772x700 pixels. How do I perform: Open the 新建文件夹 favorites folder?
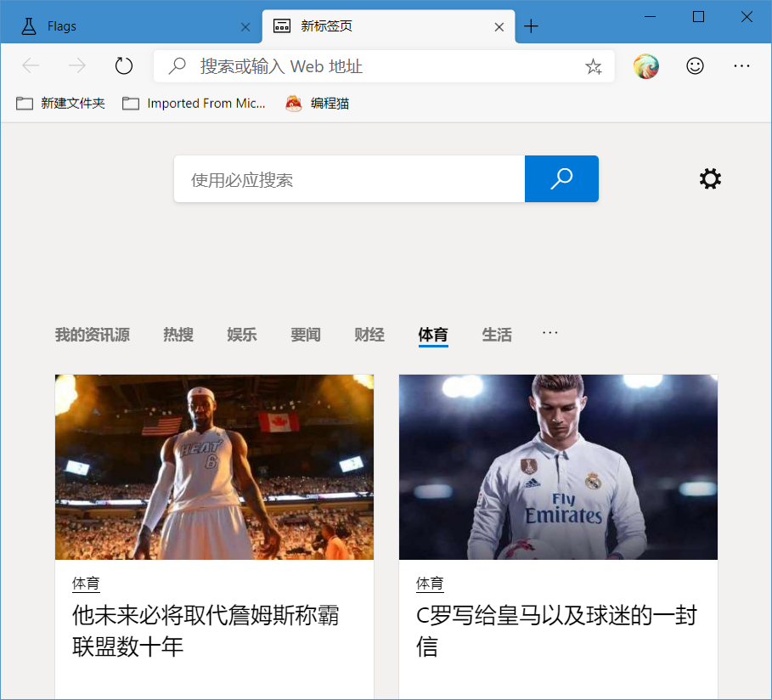(x=59, y=103)
